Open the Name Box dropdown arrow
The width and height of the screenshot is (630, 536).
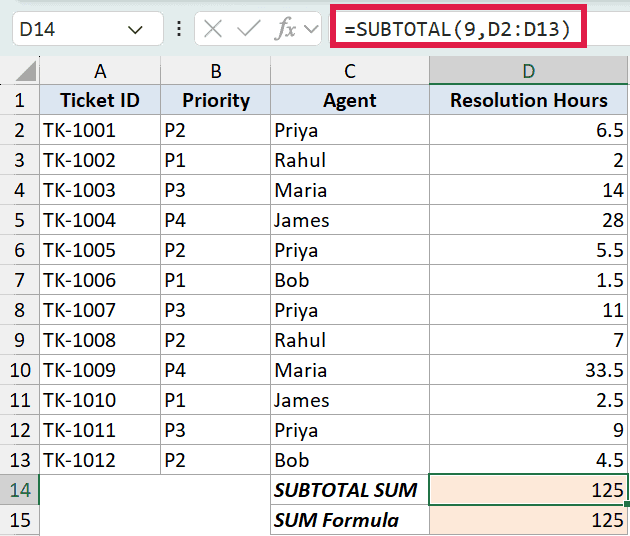tap(135, 29)
